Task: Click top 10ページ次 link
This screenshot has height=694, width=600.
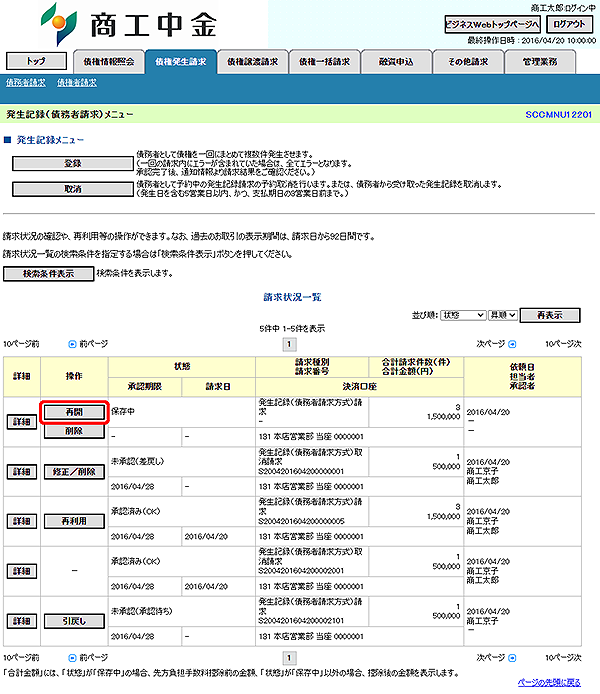Action: (563, 344)
